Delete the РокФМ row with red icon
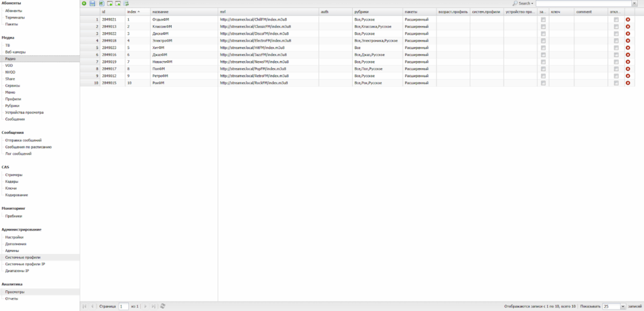The height and width of the screenshot is (311, 644). tap(628, 83)
